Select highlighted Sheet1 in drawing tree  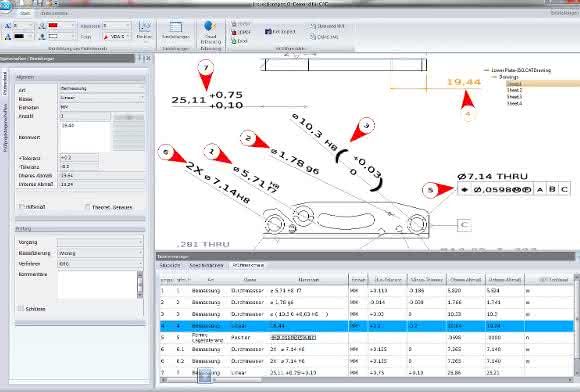coord(514,84)
